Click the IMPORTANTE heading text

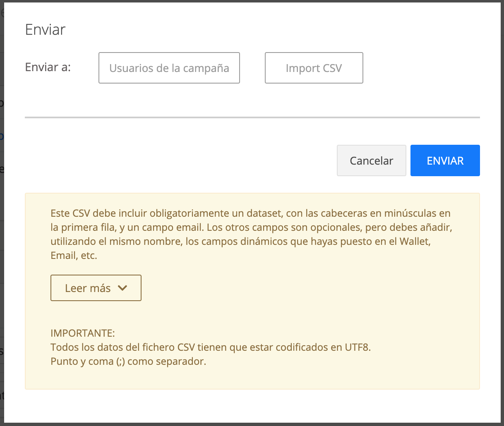coord(82,333)
